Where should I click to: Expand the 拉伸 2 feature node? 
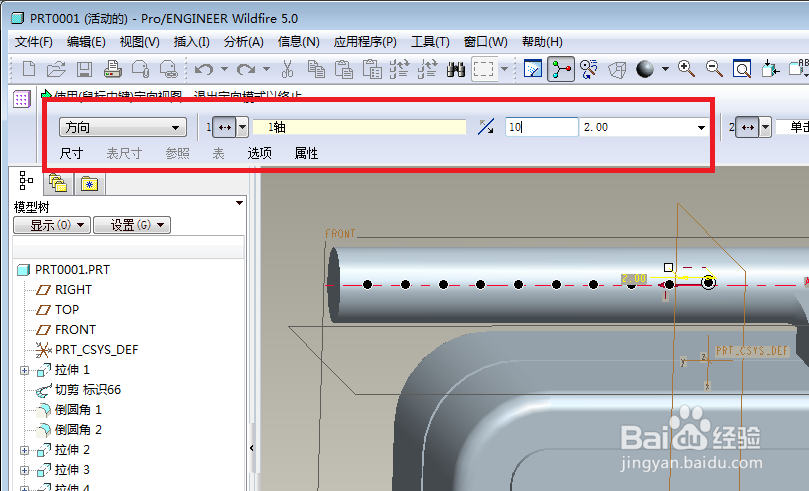tap(24, 450)
